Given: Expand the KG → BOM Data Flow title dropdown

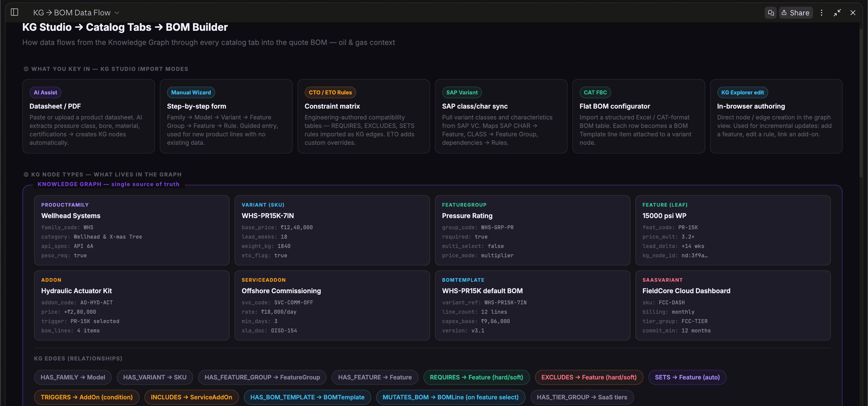Looking at the screenshot, I should point(77,12).
